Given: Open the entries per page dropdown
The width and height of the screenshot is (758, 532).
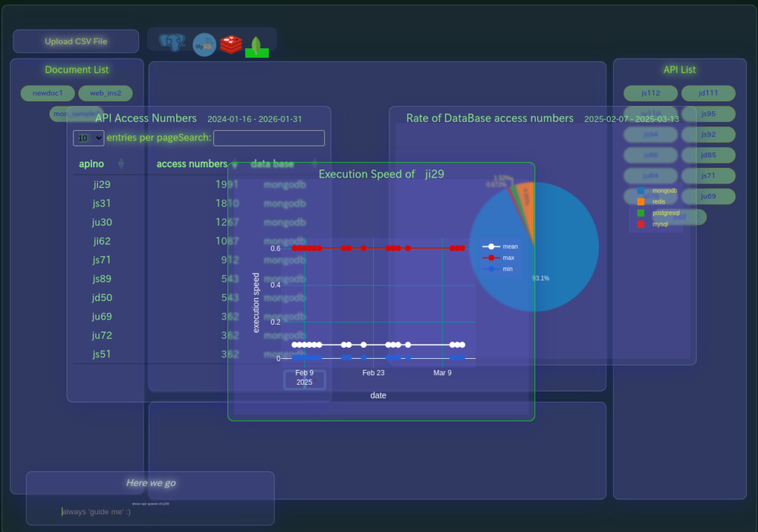Looking at the screenshot, I should point(89,138).
